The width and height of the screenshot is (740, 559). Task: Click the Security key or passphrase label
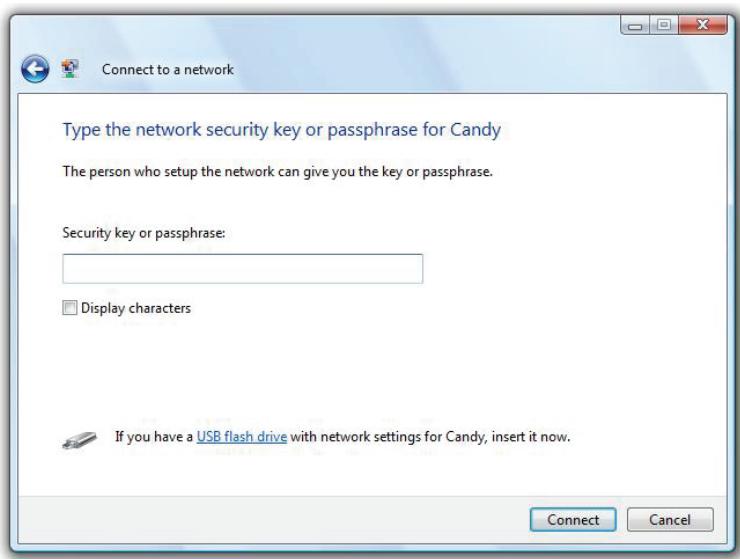pos(144,233)
